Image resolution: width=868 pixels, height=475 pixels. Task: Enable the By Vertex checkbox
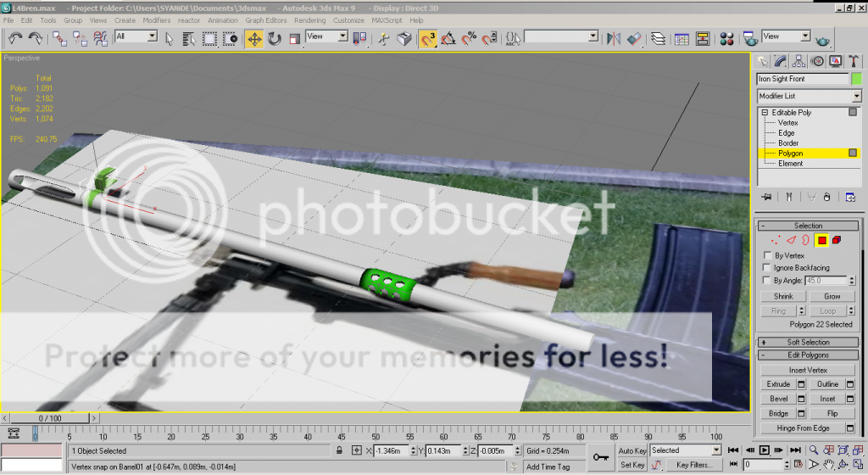767,255
